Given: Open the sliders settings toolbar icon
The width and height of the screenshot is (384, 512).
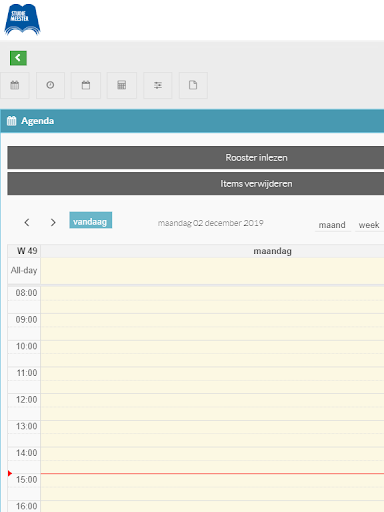Looking at the screenshot, I should tap(158, 85).
